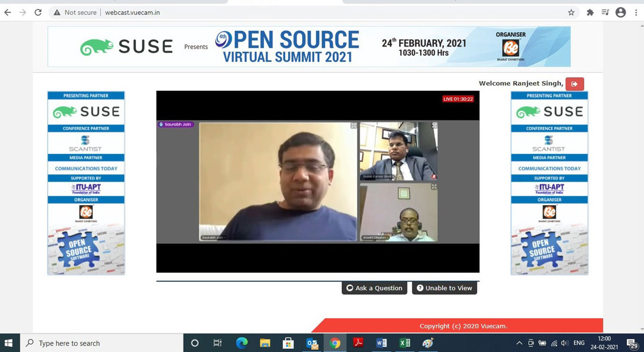Open the notification center with 29 badge
The width and height of the screenshot is (644, 352).
(x=632, y=343)
